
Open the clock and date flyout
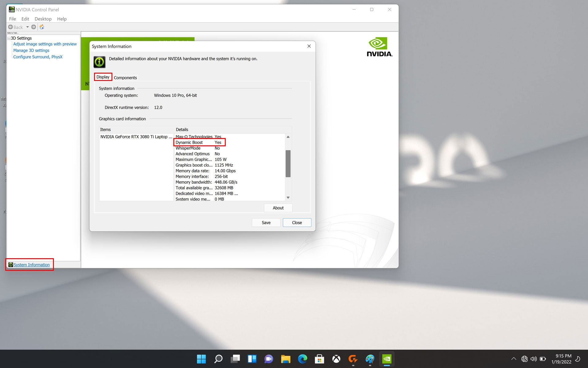[561, 359]
